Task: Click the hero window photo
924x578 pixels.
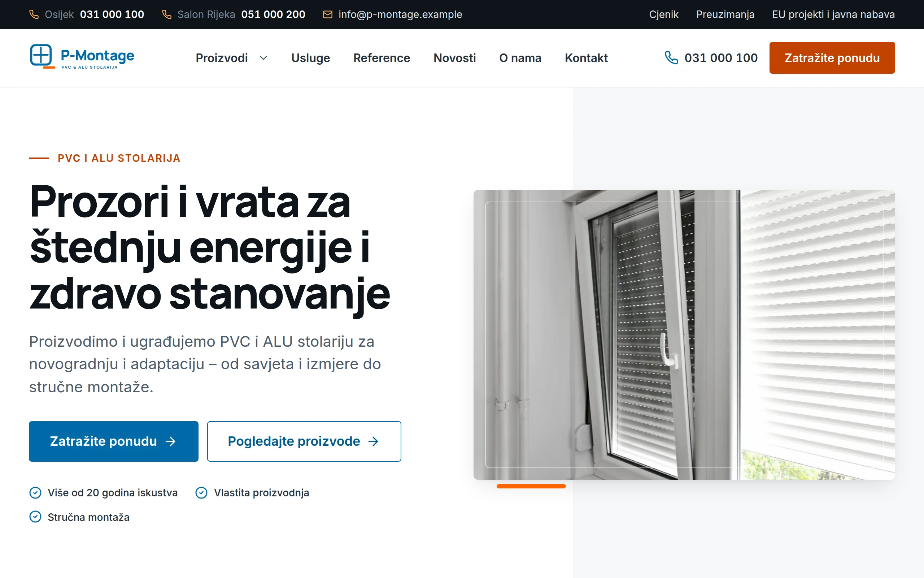Action: (684, 335)
